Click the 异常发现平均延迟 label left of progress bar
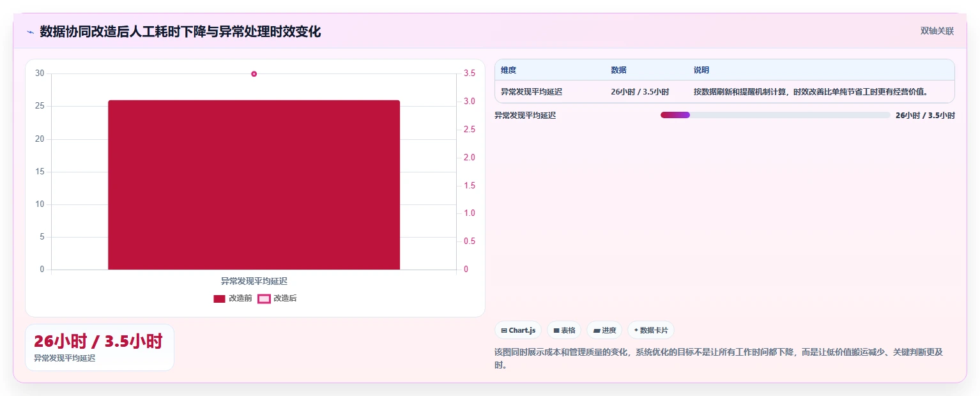 click(x=525, y=116)
